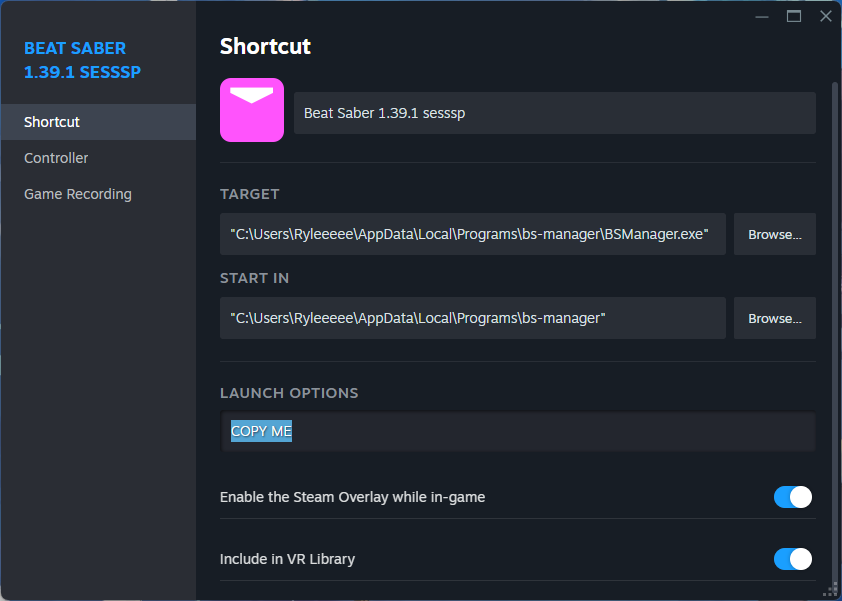Click the Start In path field
The image size is (842, 601).
click(473, 318)
